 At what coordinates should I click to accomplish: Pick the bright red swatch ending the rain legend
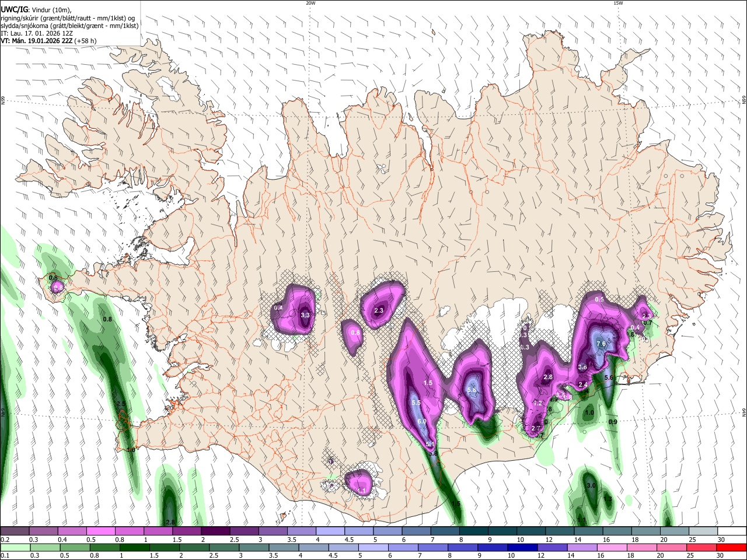click(732, 547)
